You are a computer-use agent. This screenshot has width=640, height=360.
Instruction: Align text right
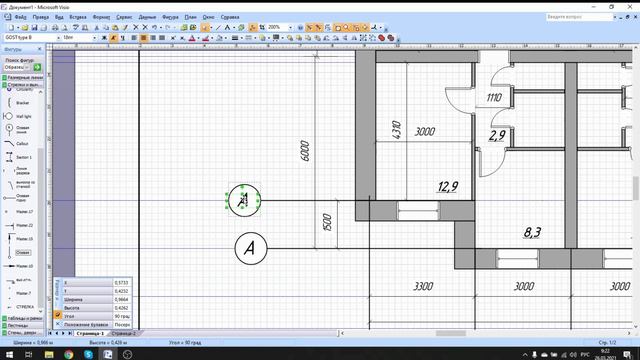click(x=153, y=38)
